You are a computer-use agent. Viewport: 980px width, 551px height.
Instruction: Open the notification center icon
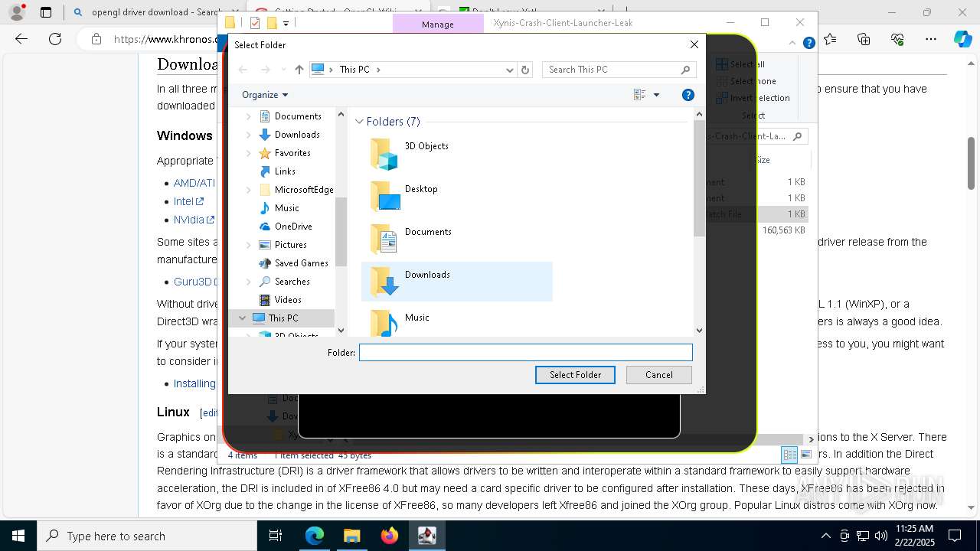(x=955, y=536)
